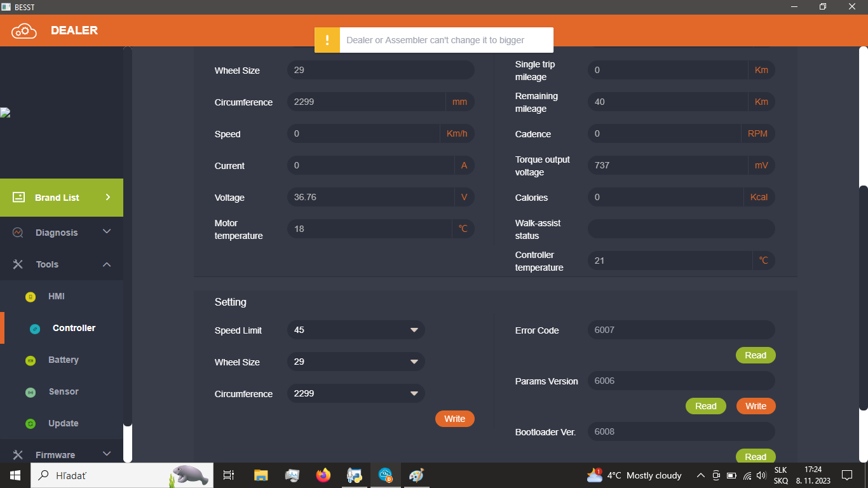Click the Firmware wrench icon

point(18,455)
